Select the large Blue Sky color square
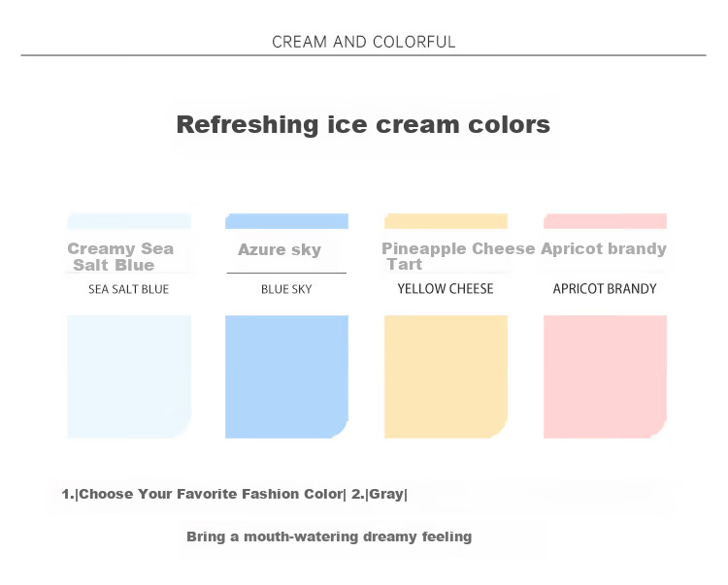The height and width of the screenshot is (585, 728). point(287,376)
